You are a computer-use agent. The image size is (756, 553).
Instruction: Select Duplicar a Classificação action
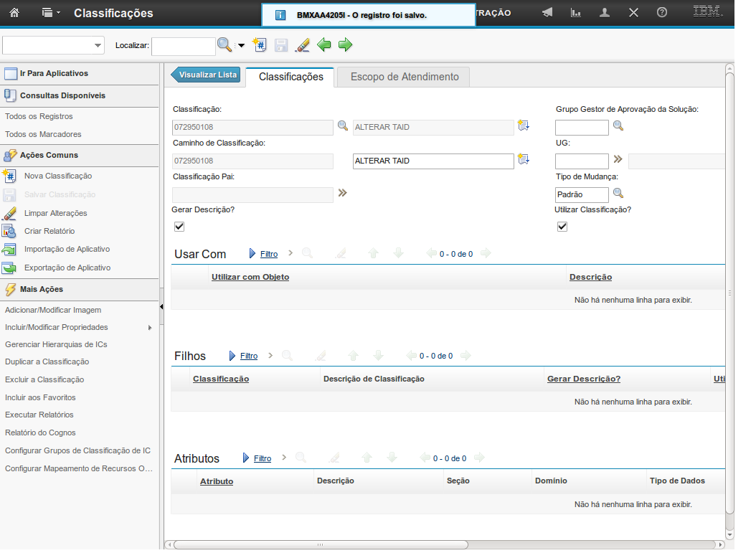coord(47,361)
